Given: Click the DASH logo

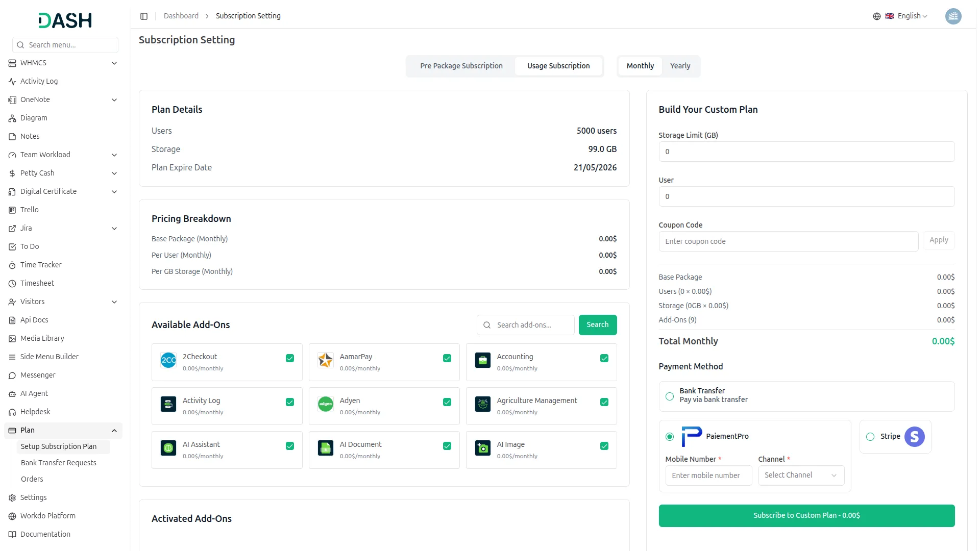Looking at the screenshot, I should tap(65, 20).
